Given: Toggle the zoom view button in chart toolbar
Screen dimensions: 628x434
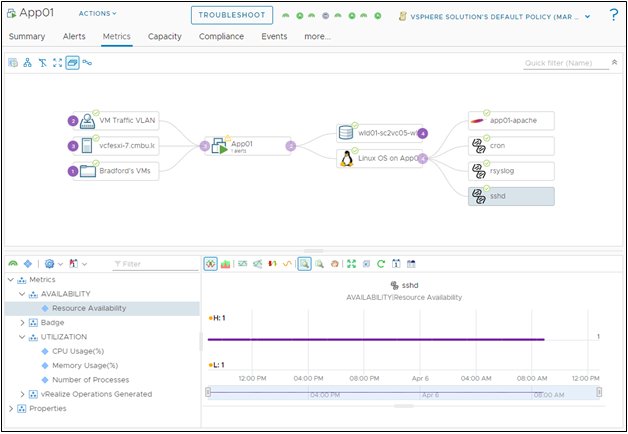Looking at the screenshot, I should tap(304, 263).
